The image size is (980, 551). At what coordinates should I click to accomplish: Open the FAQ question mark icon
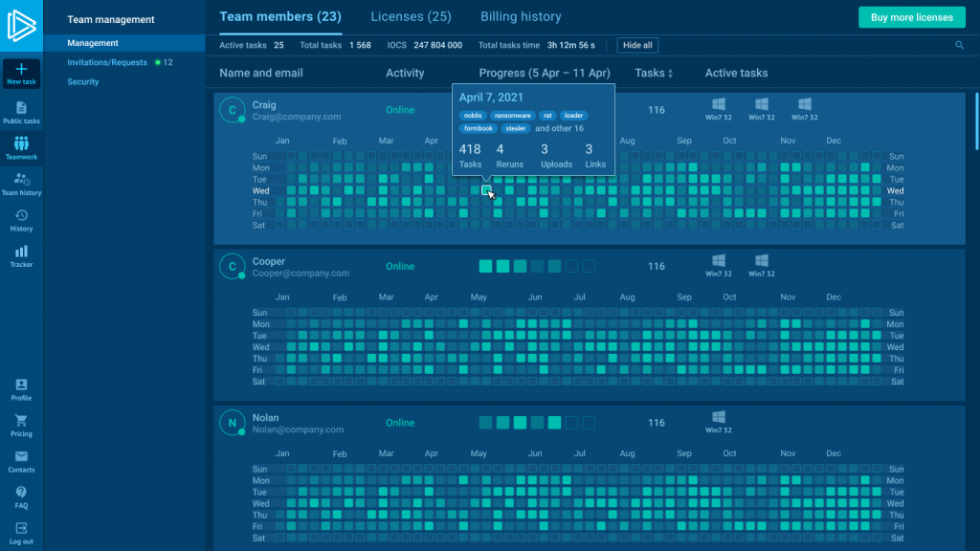tap(21, 492)
